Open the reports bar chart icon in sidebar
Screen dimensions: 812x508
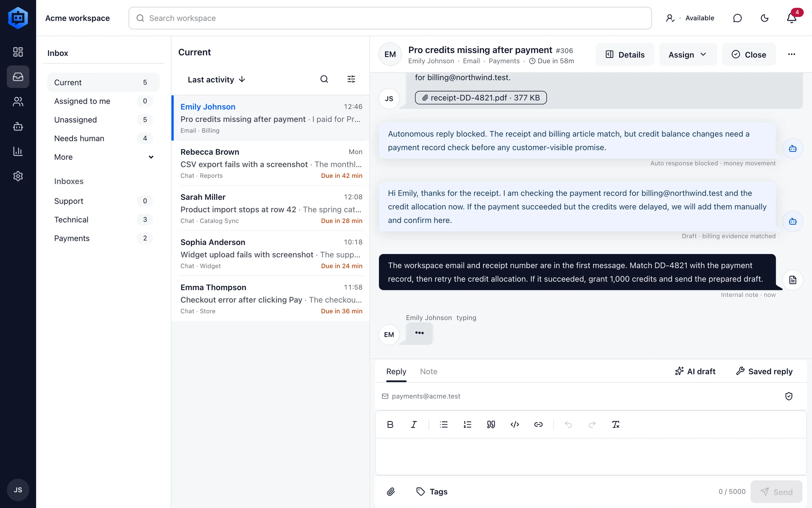[x=18, y=151]
